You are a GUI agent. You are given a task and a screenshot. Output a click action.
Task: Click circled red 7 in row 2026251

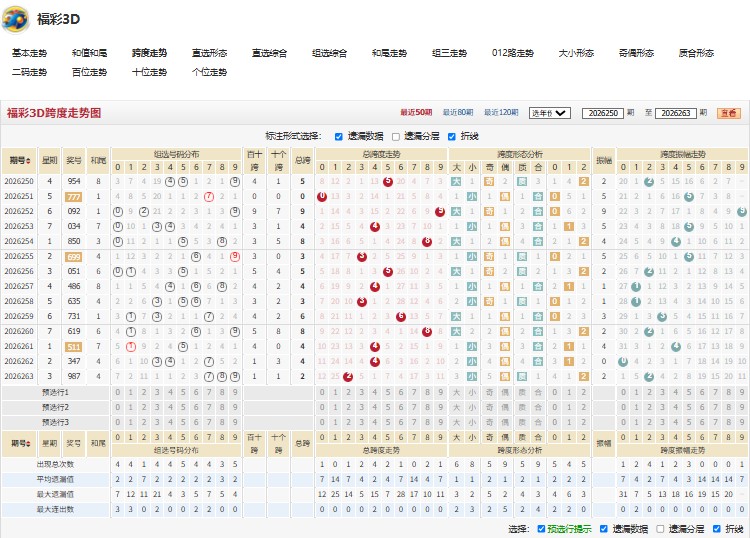(x=209, y=197)
